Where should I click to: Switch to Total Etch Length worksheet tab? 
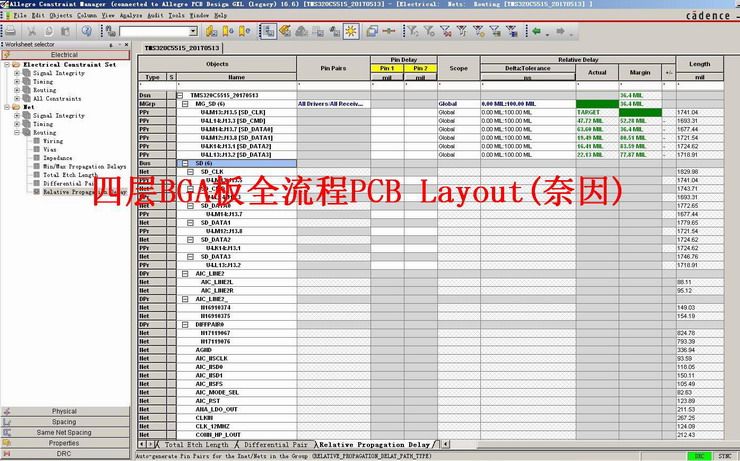click(x=196, y=444)
